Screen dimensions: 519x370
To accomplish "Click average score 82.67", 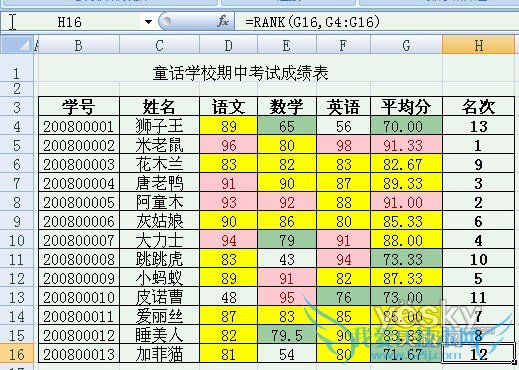I will tap(406, 164).
